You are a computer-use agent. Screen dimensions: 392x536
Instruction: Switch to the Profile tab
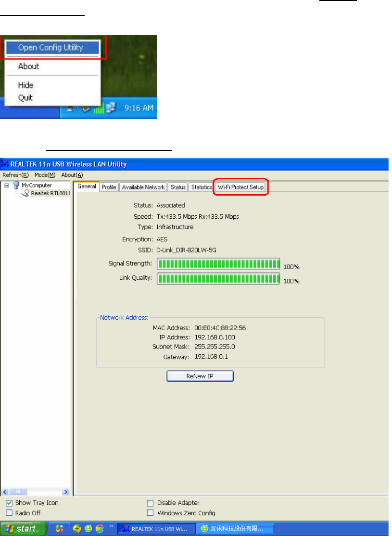[109, 187]
